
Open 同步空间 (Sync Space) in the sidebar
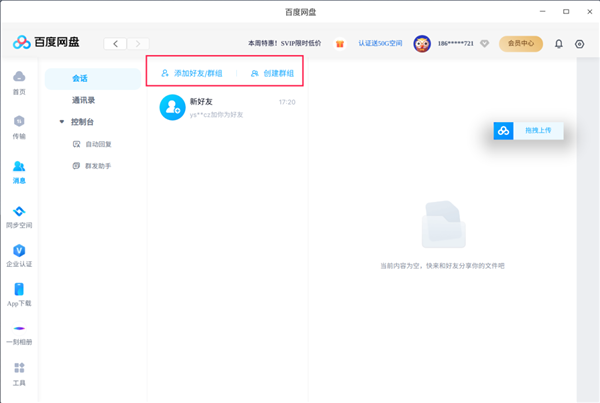[x=19, y=215]
